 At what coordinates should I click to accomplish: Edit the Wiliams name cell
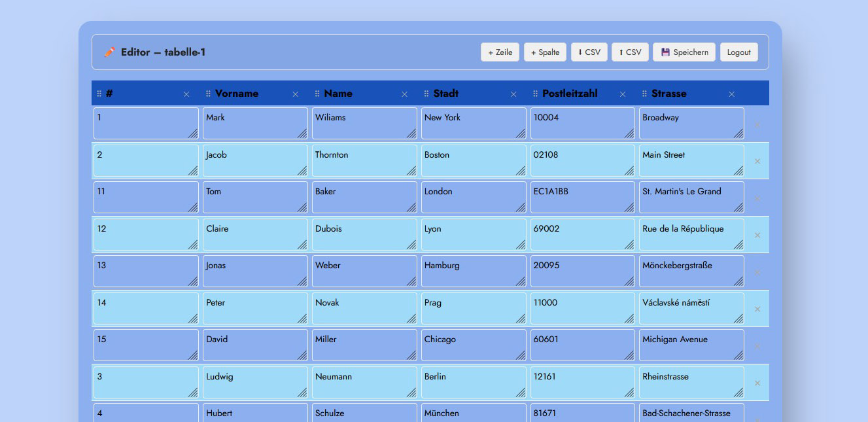click(364, 124)
